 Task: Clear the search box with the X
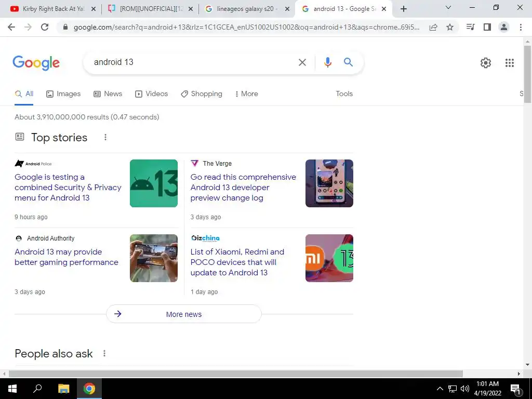pos(302,62)
